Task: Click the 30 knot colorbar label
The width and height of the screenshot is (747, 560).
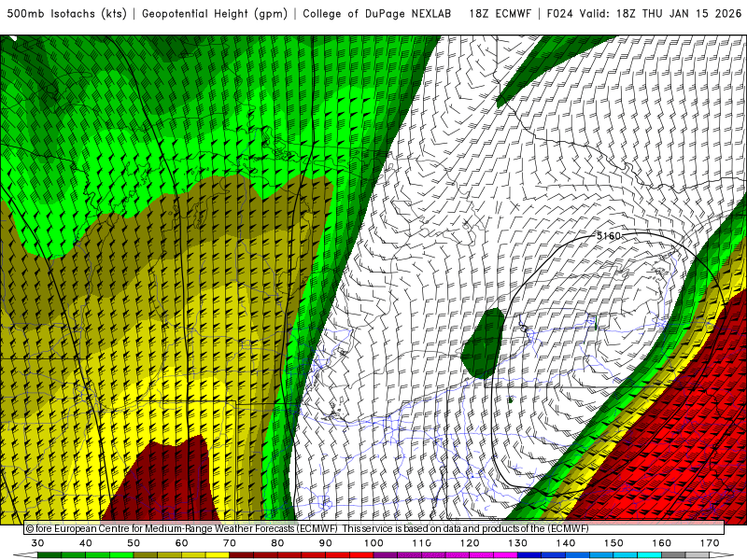Action: coord(37,543)
